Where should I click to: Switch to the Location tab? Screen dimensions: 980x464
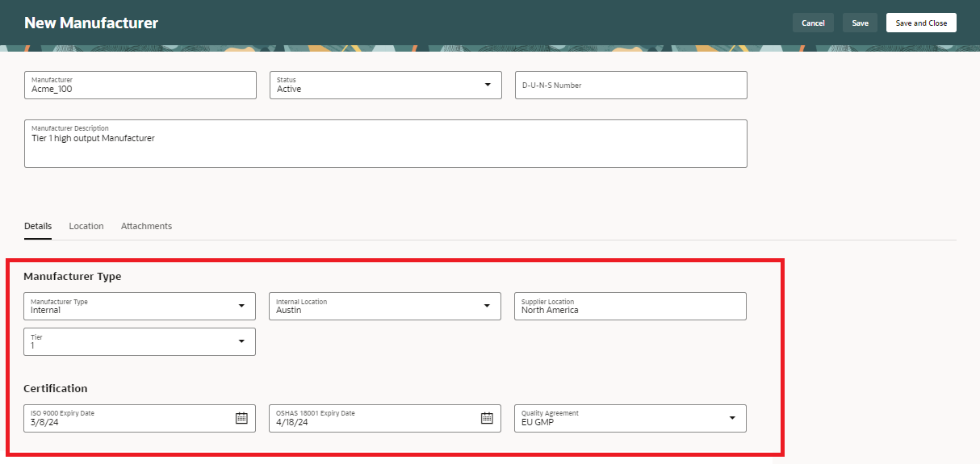click(86, 226)
